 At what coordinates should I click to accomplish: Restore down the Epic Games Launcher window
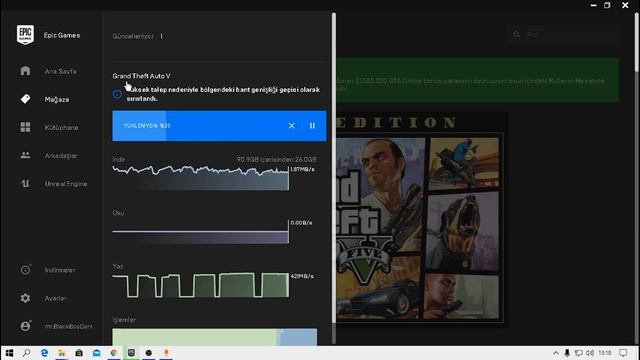click(x=607, y=5)
